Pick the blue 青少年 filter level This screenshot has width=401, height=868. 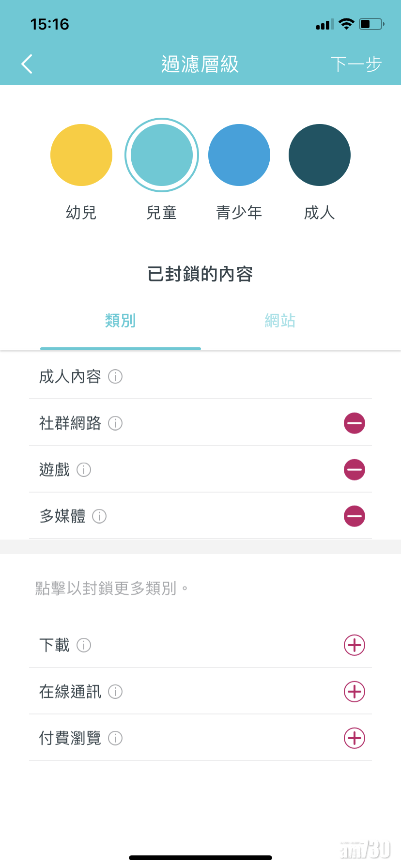(239, 155)
